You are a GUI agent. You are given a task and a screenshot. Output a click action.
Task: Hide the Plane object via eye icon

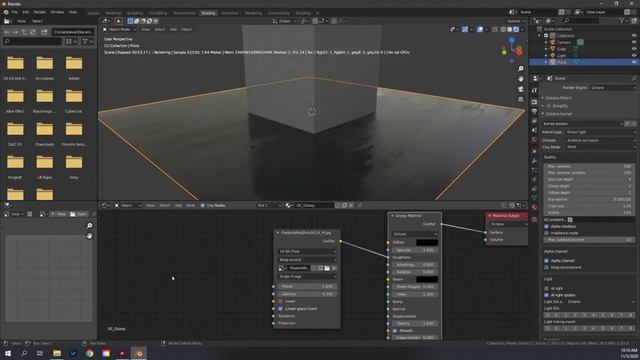(634, 62)
